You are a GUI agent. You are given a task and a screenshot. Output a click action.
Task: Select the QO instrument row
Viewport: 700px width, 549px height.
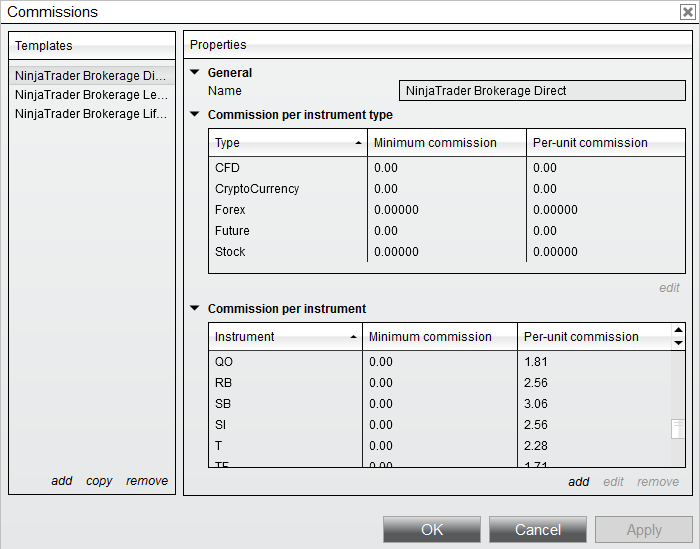[x=440, y=362]
